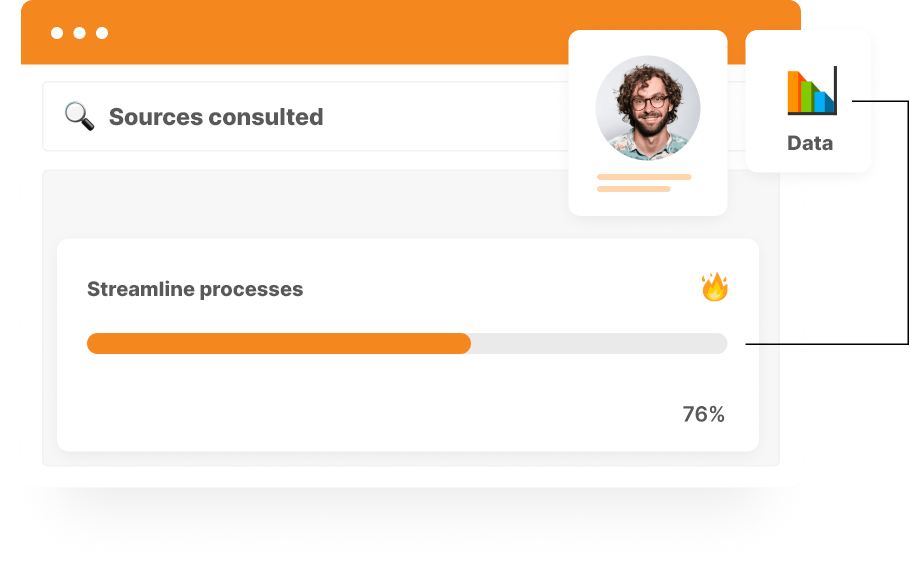910x569 pixels.
Task: Click the magnifying glass search icon
Action: 80,116
